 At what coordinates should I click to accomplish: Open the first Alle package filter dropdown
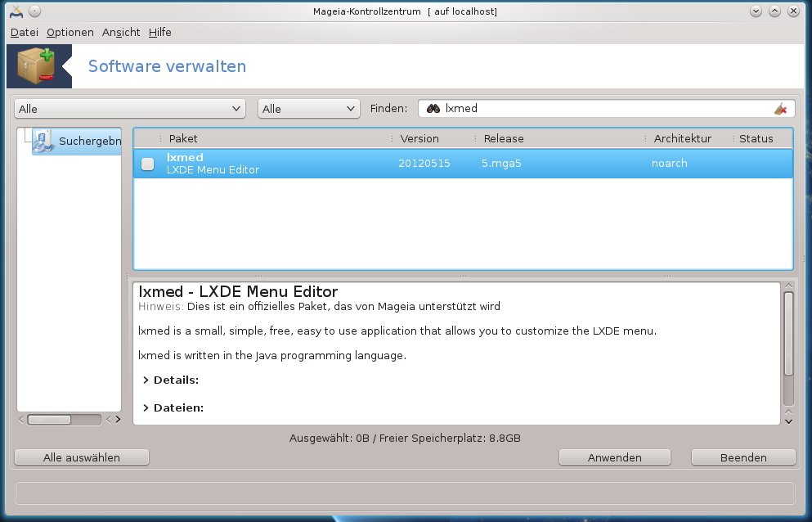(130, 109)
